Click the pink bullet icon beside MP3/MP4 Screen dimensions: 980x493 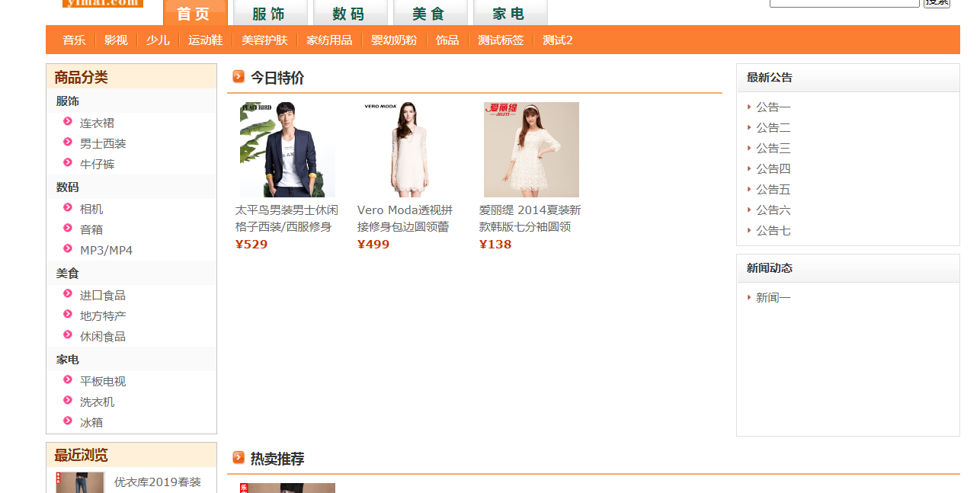68,248
